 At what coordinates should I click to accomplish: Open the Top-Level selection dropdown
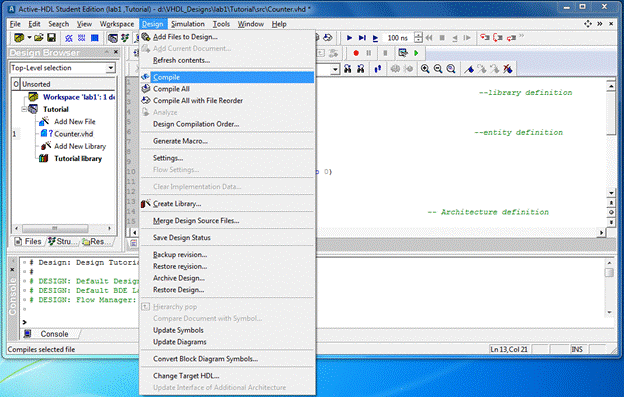coord(111,68)
